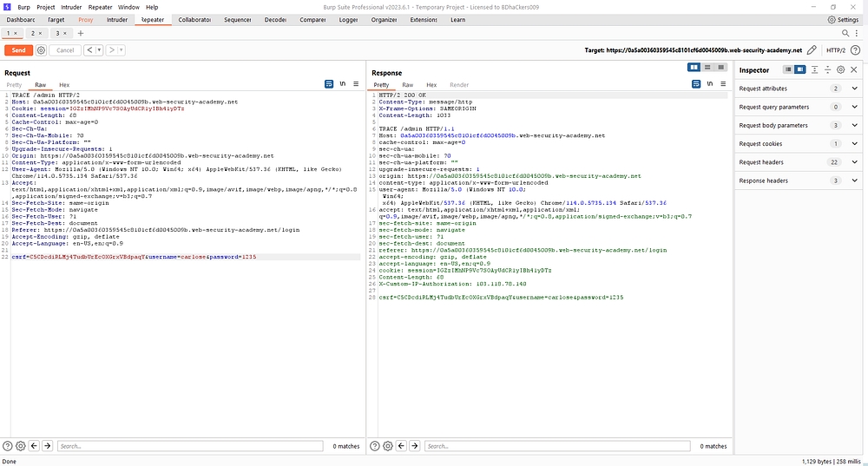
Task: Switch to side-by-side request/response layout
Action: [x=694, y=67]
